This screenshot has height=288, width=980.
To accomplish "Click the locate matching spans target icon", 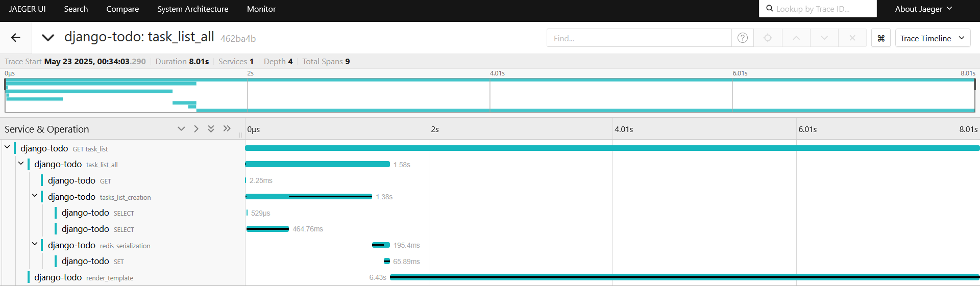I will point(768,38).
